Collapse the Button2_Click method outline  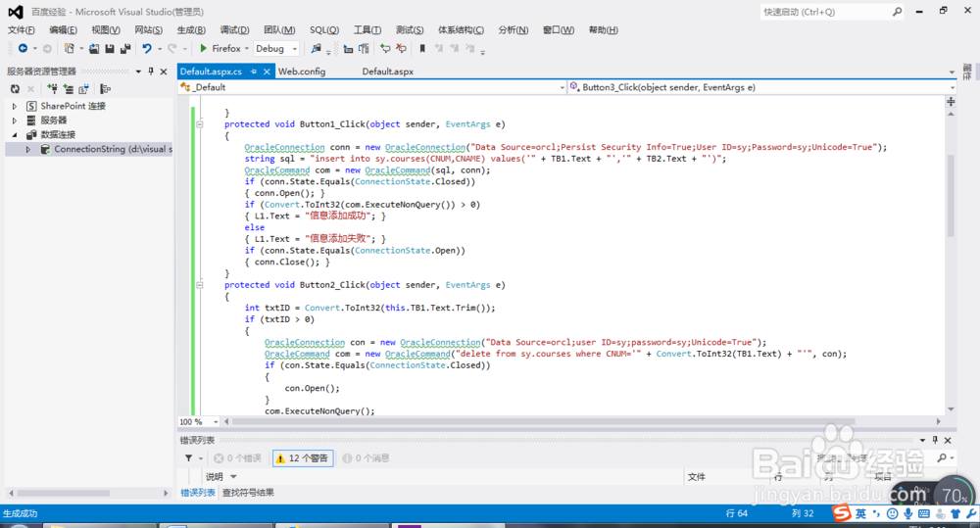[200, 285]
